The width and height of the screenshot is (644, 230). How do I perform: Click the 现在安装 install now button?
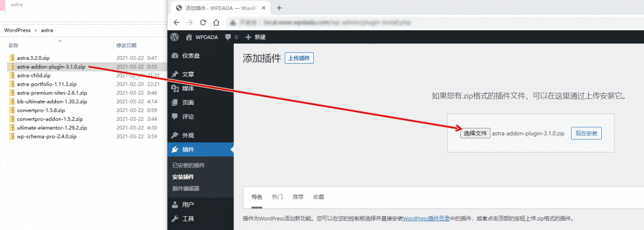(586, 134)
